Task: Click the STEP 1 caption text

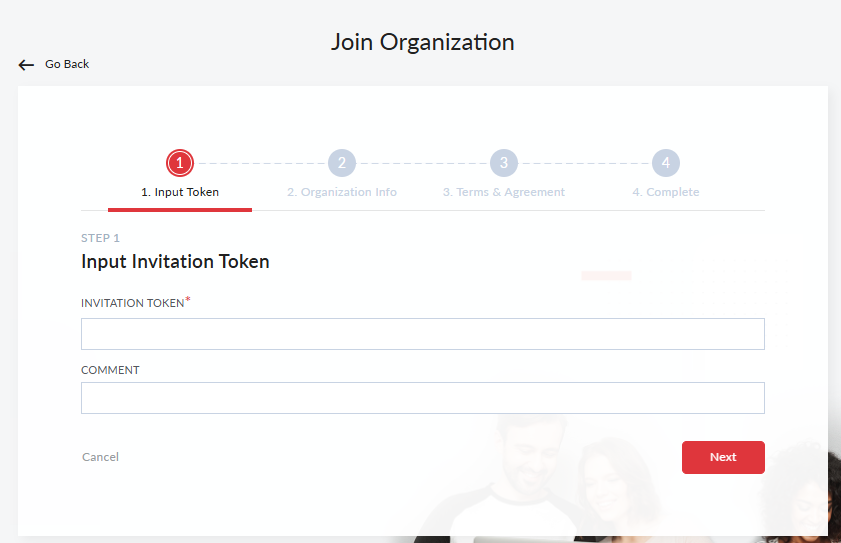Action: tap(100, 238)
